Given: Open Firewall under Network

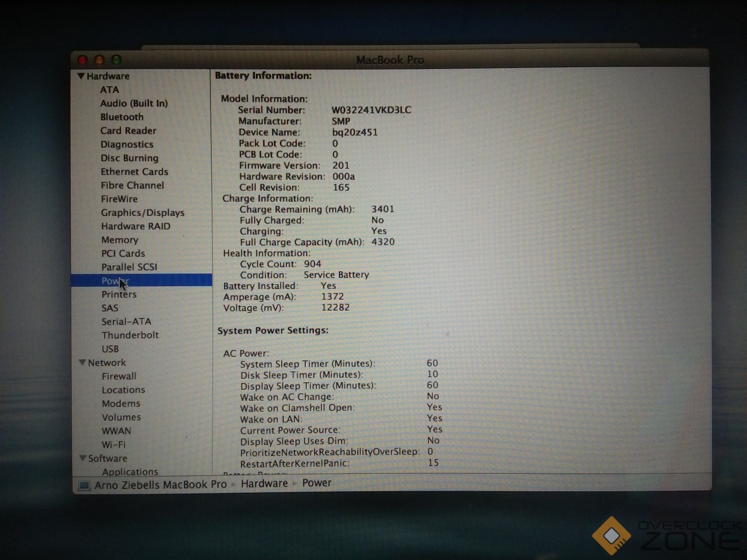Looking at the screenshot, I should pyautogui.click(x=119, y=376).
